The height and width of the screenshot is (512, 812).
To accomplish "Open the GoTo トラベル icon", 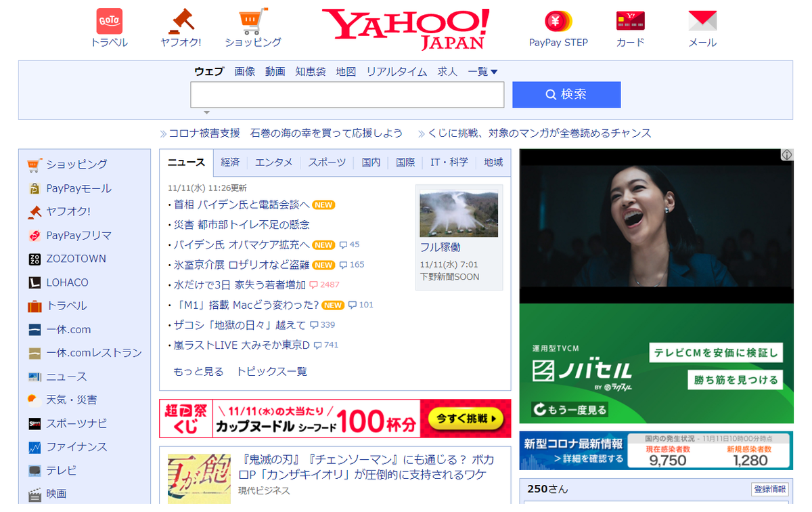I will [110, 21].
